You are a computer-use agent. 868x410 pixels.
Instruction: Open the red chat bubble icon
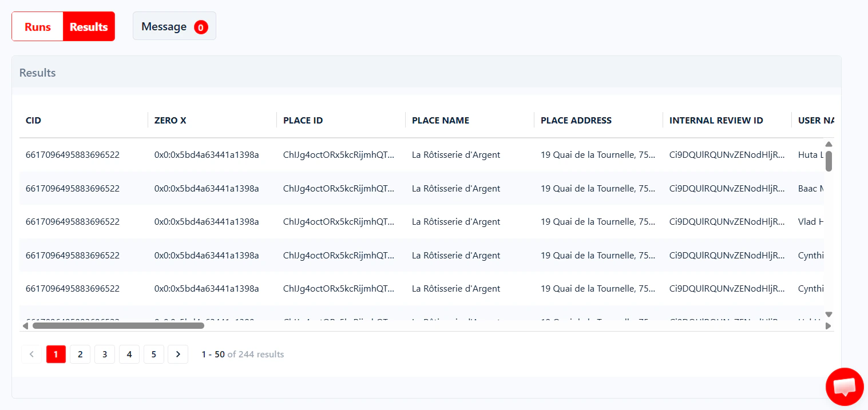pyautogui.click(x=845, y=387)
